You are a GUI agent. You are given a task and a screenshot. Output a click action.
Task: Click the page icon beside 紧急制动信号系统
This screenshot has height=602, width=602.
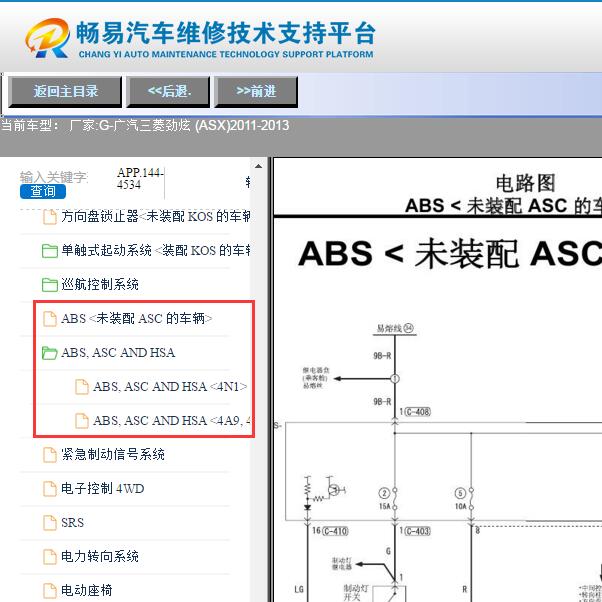click(x=50, y=455)
